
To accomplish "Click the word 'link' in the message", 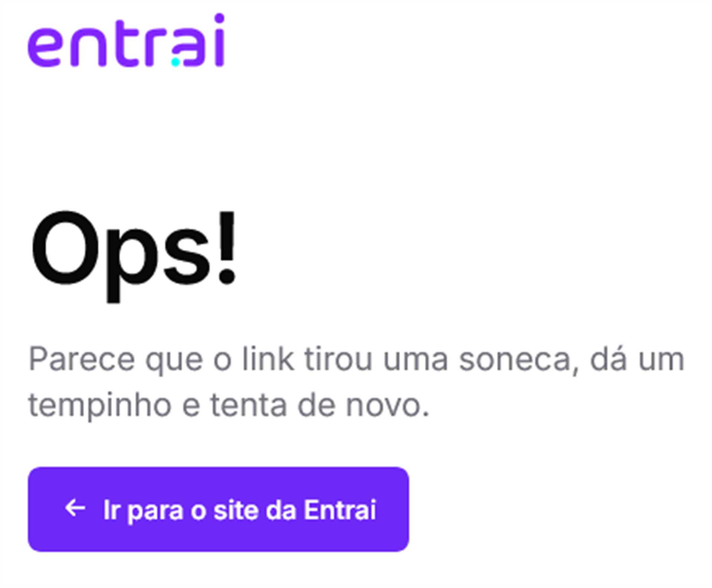I will 268,358.
